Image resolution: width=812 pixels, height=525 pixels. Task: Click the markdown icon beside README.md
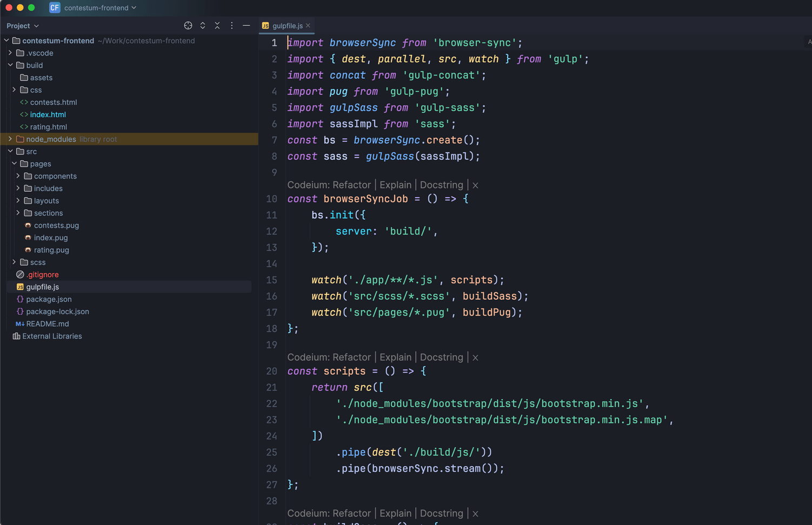(x=20, y=324)
